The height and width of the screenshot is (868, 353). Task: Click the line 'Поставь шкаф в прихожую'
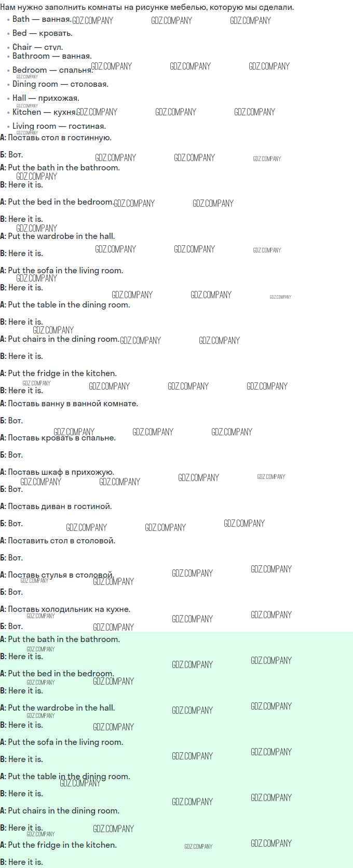click(x=57, y=472)
